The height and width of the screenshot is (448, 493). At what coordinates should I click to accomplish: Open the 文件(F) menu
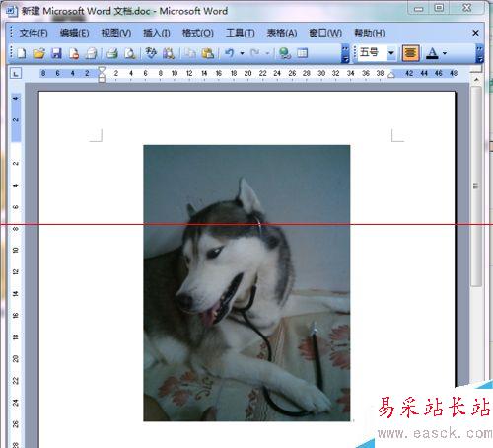click(x=34, y=34)
